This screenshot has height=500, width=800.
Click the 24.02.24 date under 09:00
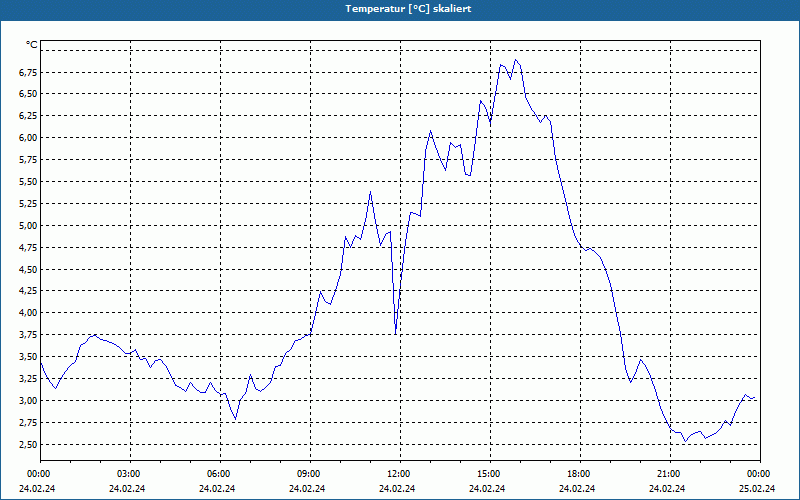pos(307,489)
